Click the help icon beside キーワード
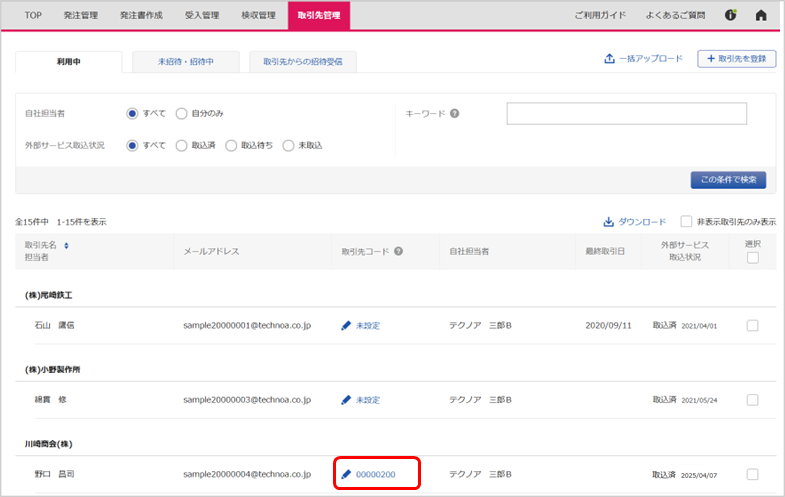785x497 pixels. point(454,113)
